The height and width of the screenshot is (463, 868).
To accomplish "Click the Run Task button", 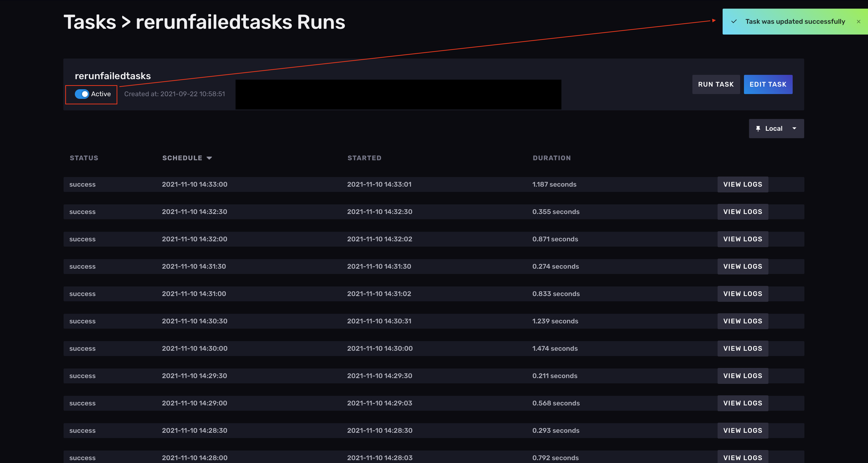I will (x=716, y=84).
